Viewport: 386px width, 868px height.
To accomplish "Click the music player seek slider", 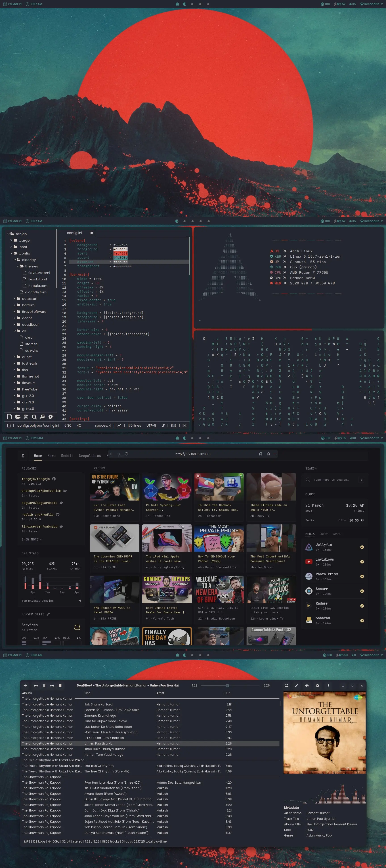I will [230, 685].
